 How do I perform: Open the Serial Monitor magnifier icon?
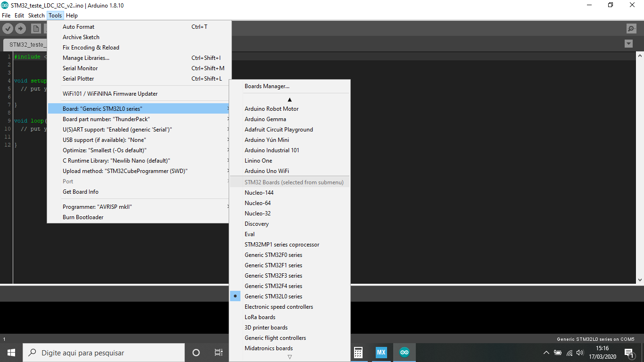pos(631,29)
